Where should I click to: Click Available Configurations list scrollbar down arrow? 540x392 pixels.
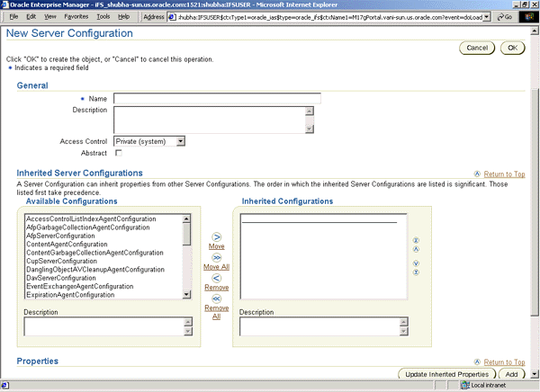(x=186, y=294)
